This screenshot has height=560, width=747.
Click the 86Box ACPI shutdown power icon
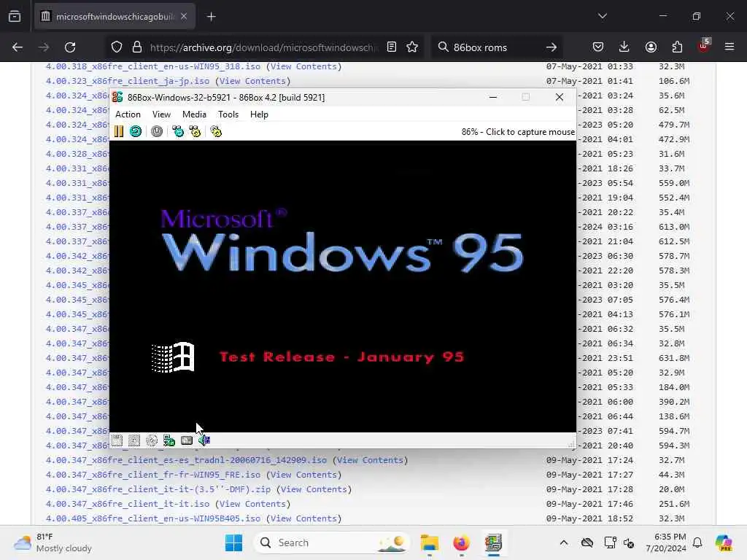[x=157, y=131]
